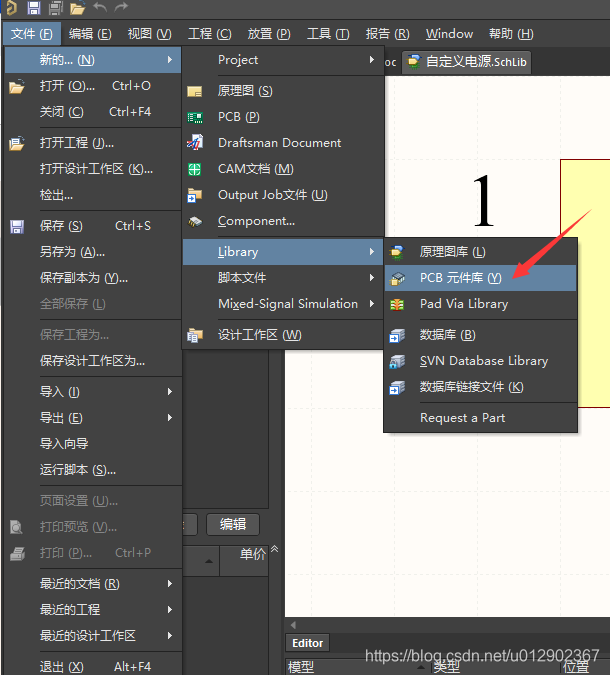Expand the 脚本文件 submenu arrow
Image resolution: width=610 pixels, height=675 pixels.
(372, 278)
